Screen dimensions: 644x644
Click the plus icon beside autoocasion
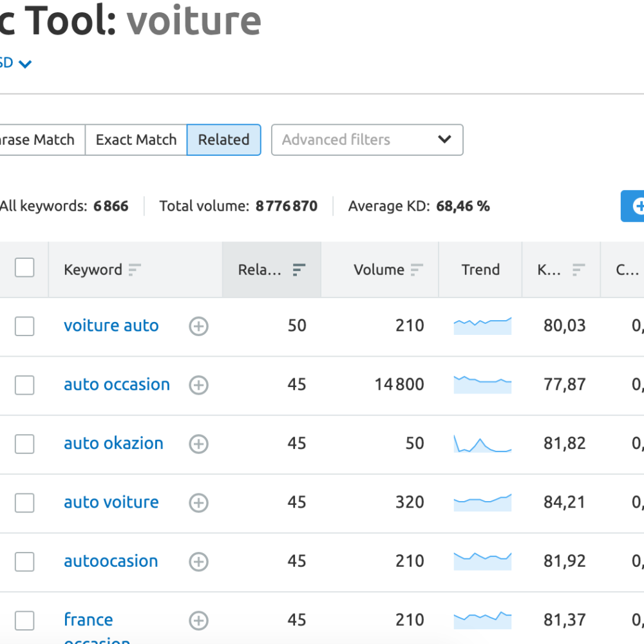coord(198,562)
